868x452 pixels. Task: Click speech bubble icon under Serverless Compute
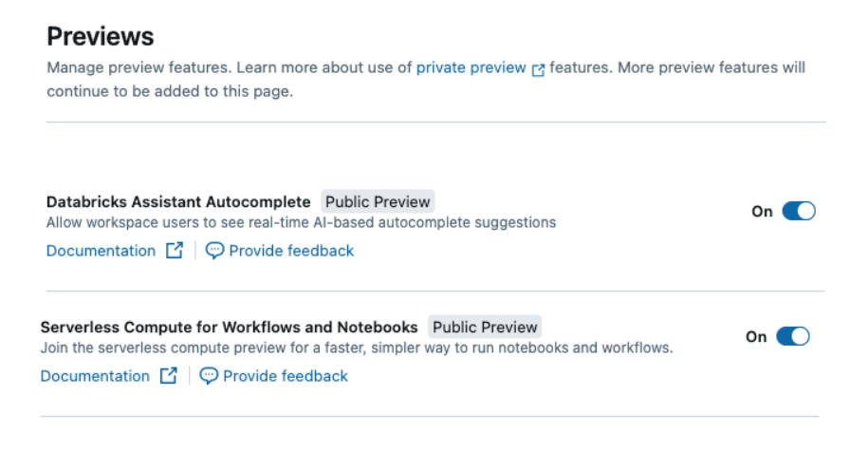point(209,376)
